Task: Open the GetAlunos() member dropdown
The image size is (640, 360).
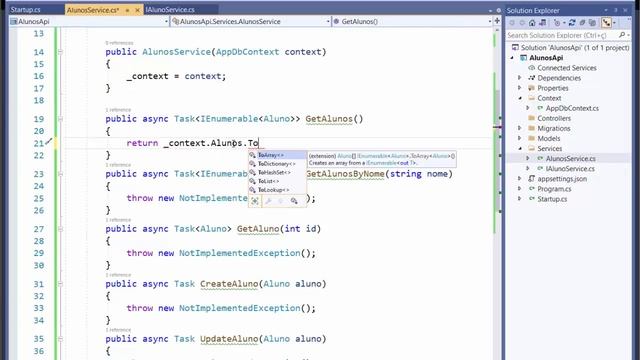Action: (412, 21)
